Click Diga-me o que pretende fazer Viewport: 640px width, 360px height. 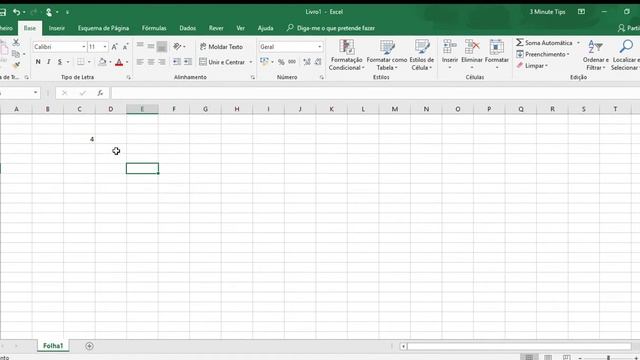[331, 28]
